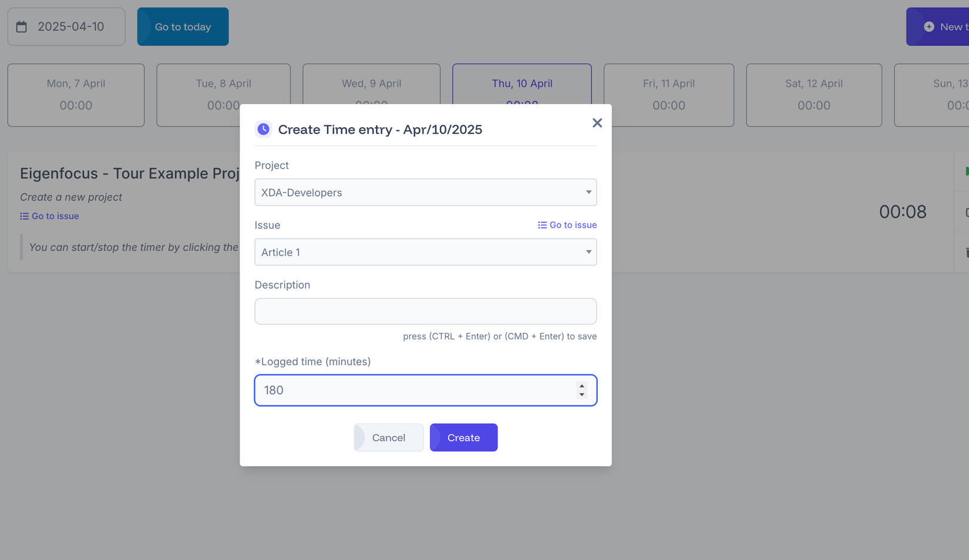The height and width of the screenshot is (560, 969).
Task: Start the timer with the green play icon
Action: [968, 172]
